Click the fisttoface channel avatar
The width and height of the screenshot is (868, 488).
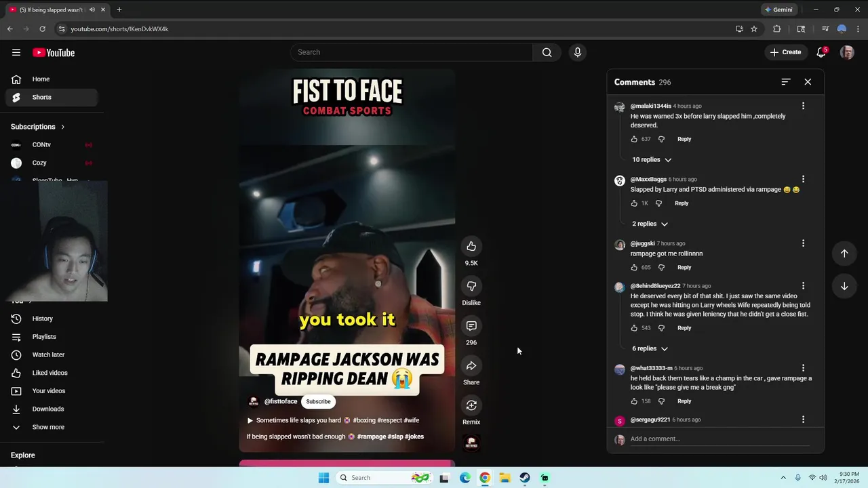(x=254, y=402)
